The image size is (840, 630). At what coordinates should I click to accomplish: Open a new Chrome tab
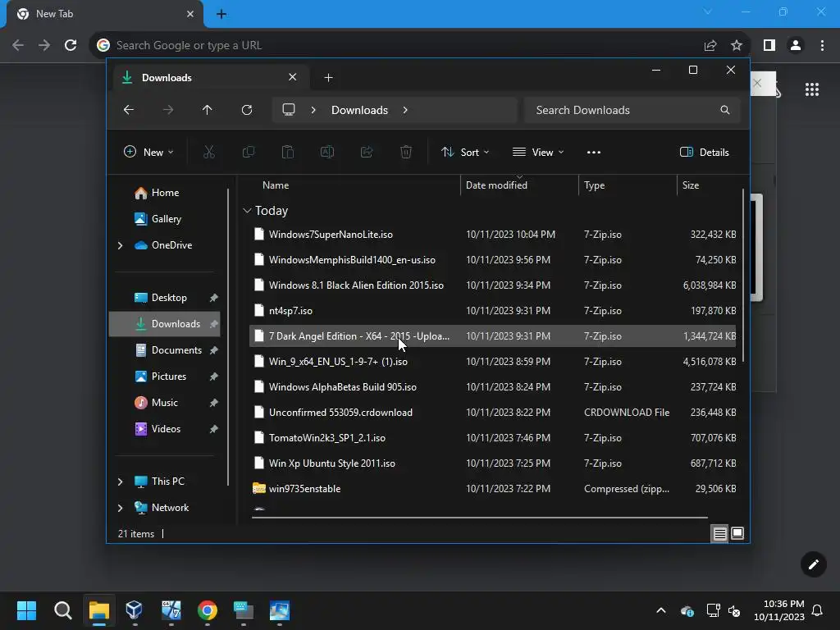tap(221, 14)
